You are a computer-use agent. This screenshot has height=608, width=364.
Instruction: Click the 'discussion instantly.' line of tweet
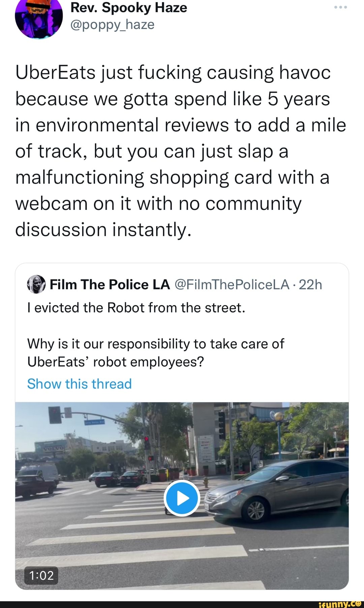tap(103, 230)
